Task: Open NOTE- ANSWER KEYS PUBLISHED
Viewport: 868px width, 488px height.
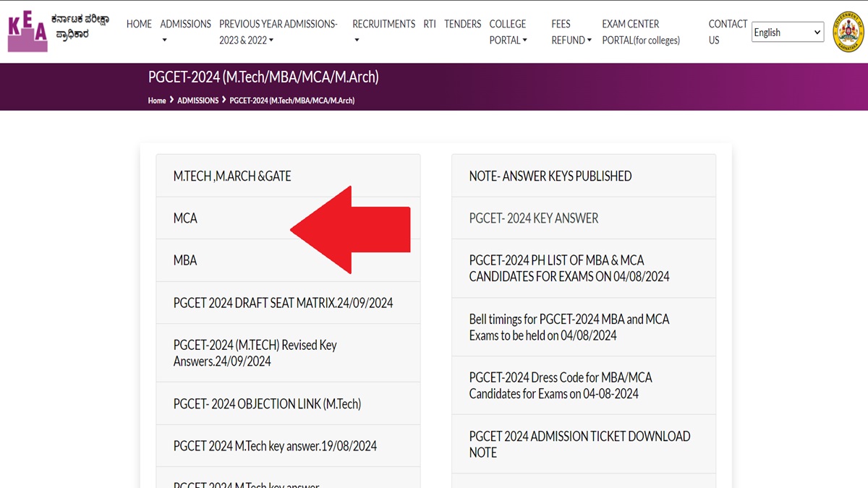Action: click(x=584, y=176)
